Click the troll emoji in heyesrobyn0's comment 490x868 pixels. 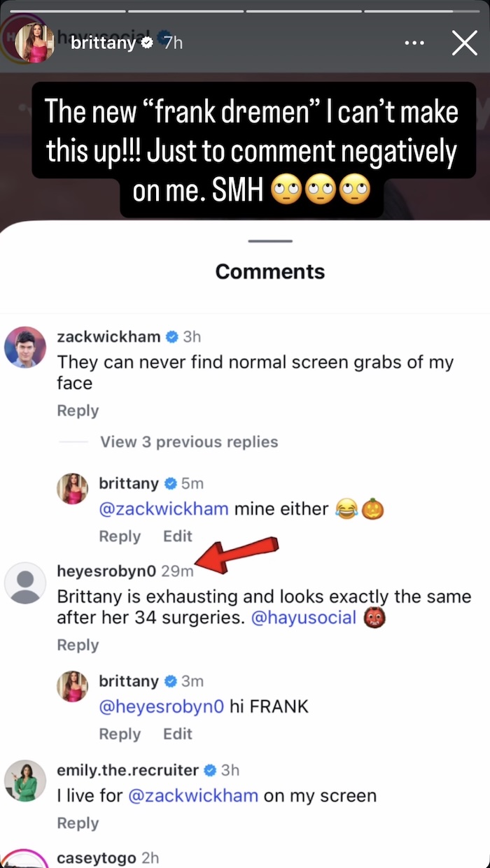pyautogui.click(x=374, y=618)
